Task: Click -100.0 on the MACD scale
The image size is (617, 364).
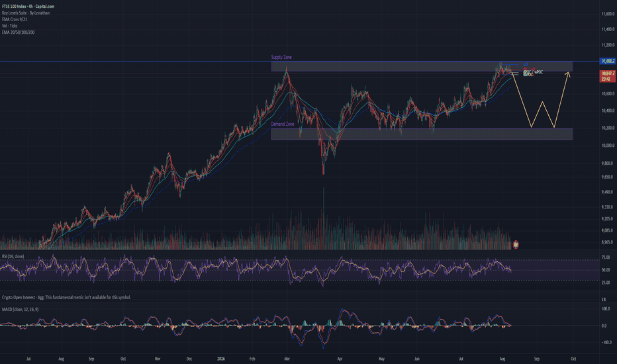Action: [x=605, y=342]
